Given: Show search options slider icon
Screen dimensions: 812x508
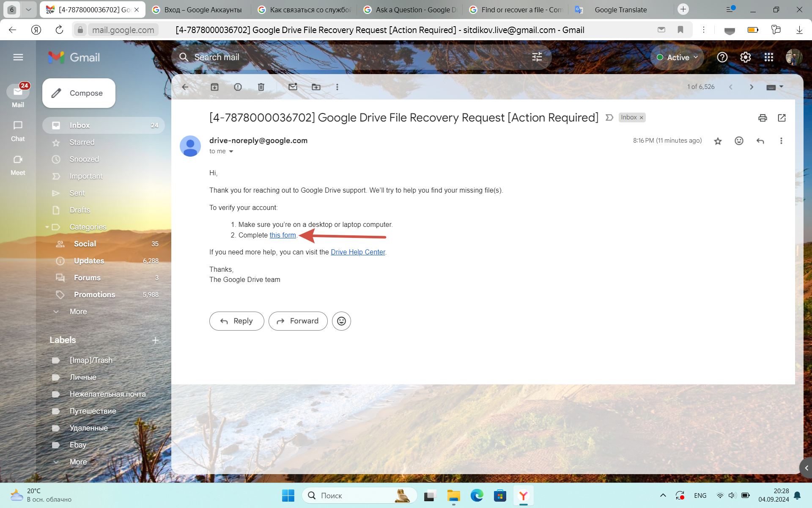Looking at the screenshot, I should point(537,57).
